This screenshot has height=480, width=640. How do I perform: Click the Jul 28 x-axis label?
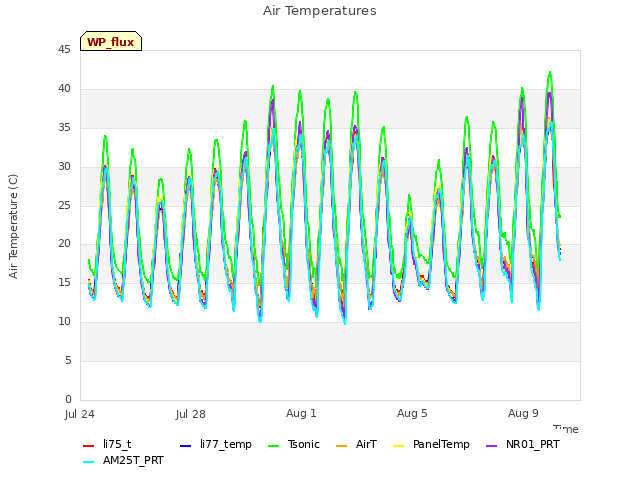tap(191, 414)
